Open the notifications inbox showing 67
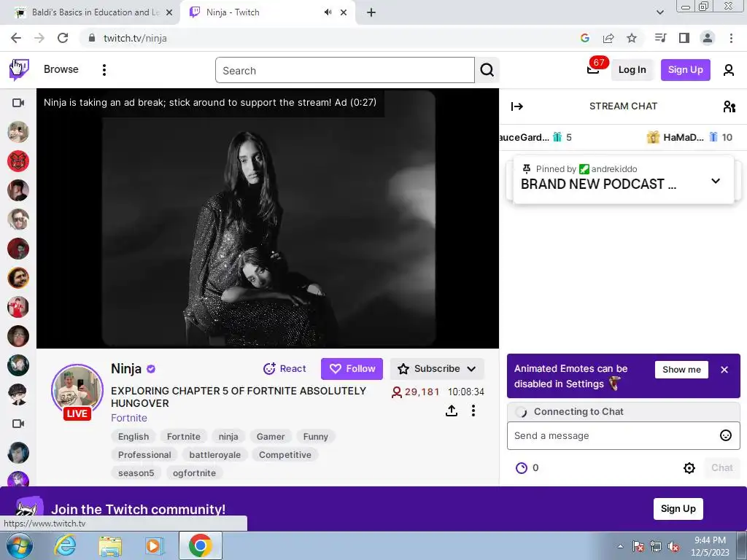This screenshot has width=747, height=560. pos(593,69)
